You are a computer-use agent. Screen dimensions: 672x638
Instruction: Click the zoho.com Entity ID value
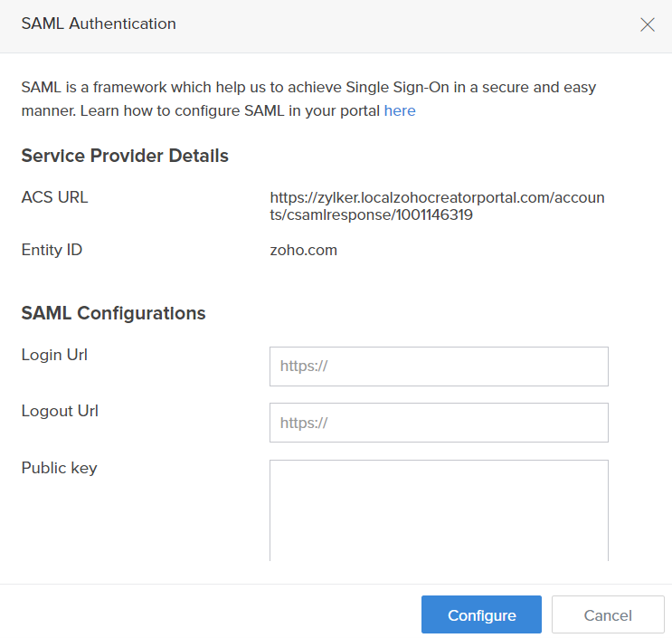click(x=304, y=250)
